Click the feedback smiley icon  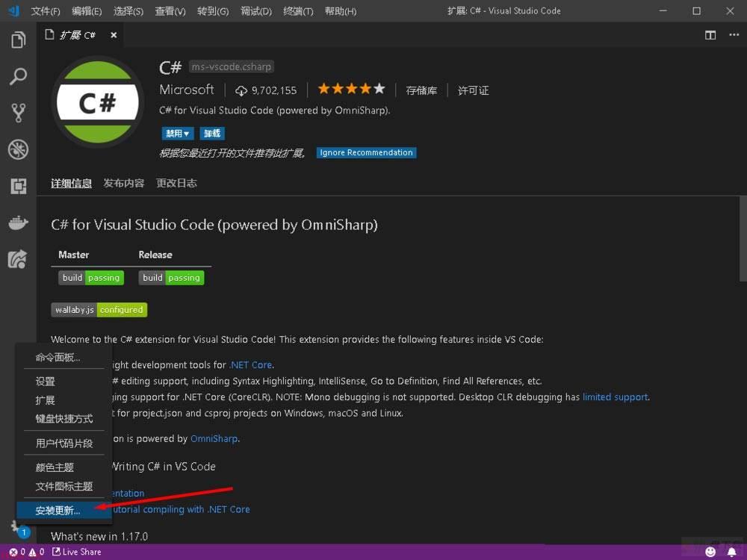pos(710,552)
